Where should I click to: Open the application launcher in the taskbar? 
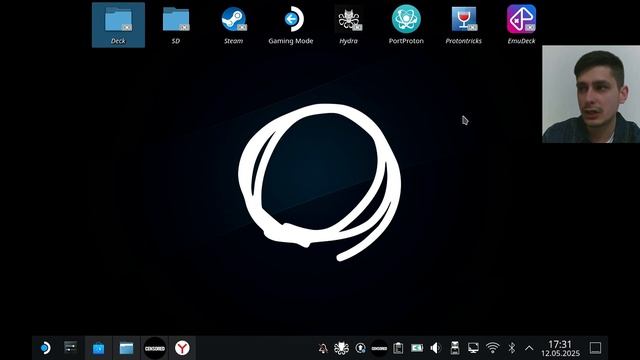point(46,348)
